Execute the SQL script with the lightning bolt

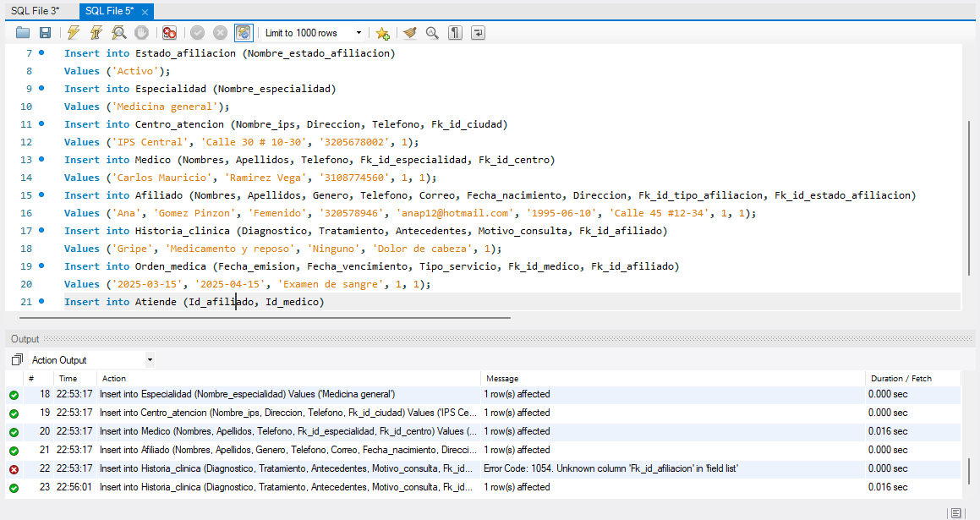(x=74, y=33)
